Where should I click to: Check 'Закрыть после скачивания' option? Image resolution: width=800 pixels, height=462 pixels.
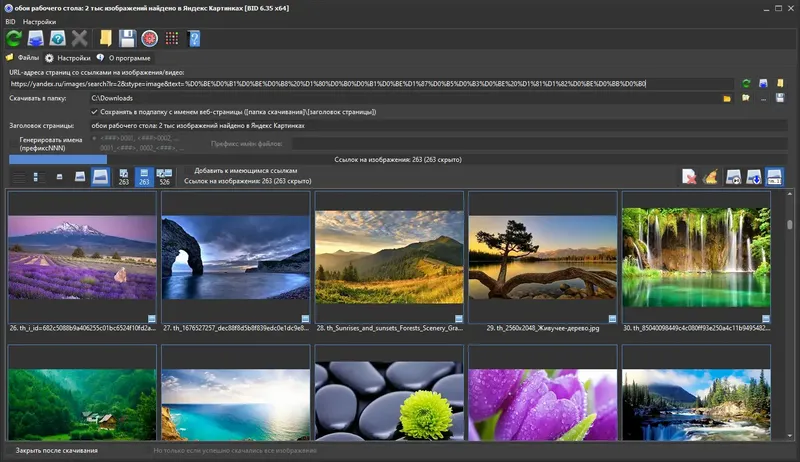pyautogui.click(x=10, y=451)
